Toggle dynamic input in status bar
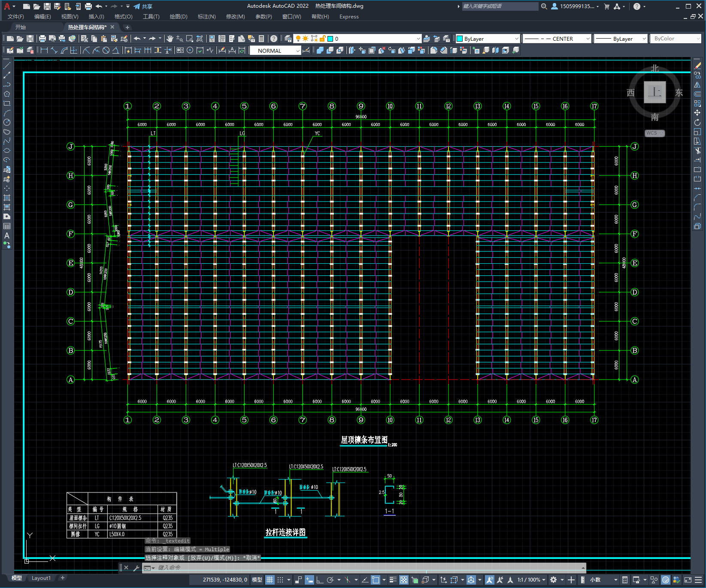The image size is (706, 588). pyautogui.click(x=309, y=580)
